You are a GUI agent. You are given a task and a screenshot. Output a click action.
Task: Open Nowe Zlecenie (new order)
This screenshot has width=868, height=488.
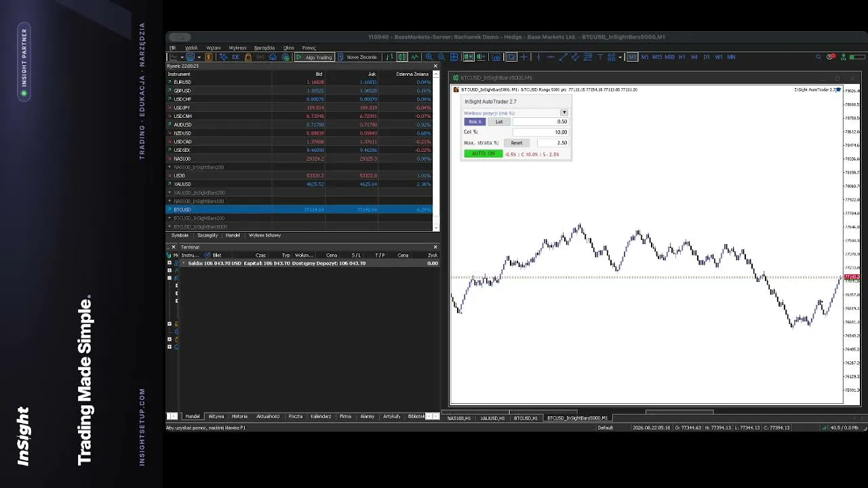click(x=357, y=57)
